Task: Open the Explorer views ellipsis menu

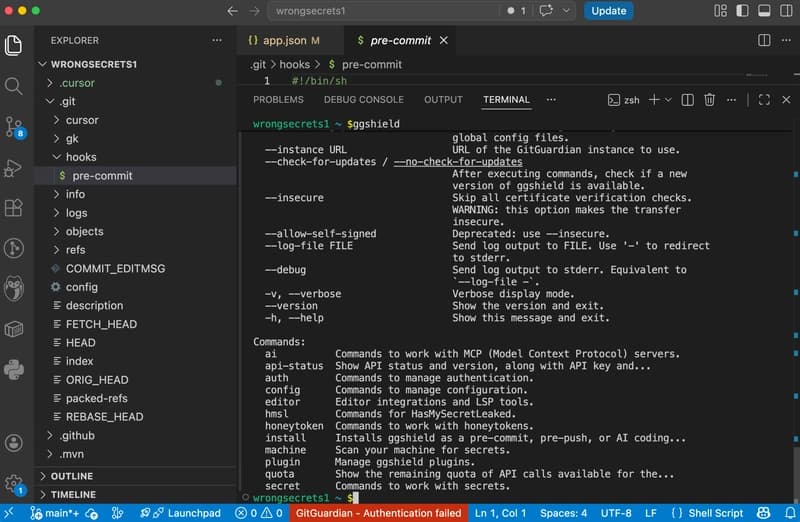Action: click(217, 40)
